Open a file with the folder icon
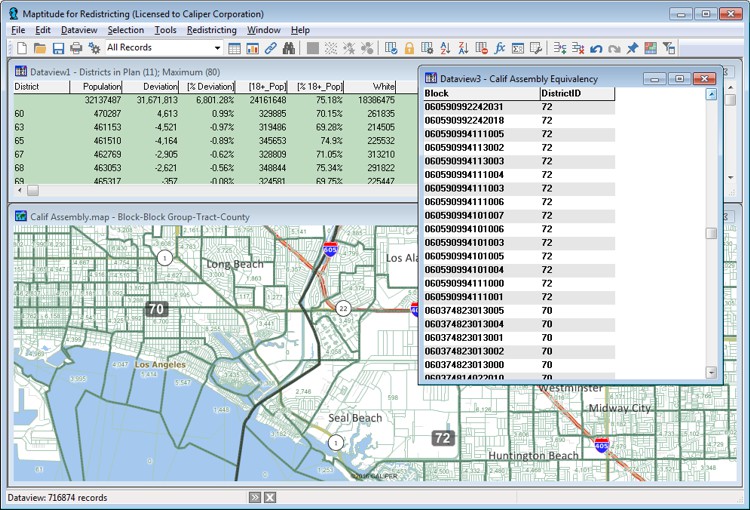Viewport: 750px width, 510px height. pyautogui.click(x=40, y=48)
